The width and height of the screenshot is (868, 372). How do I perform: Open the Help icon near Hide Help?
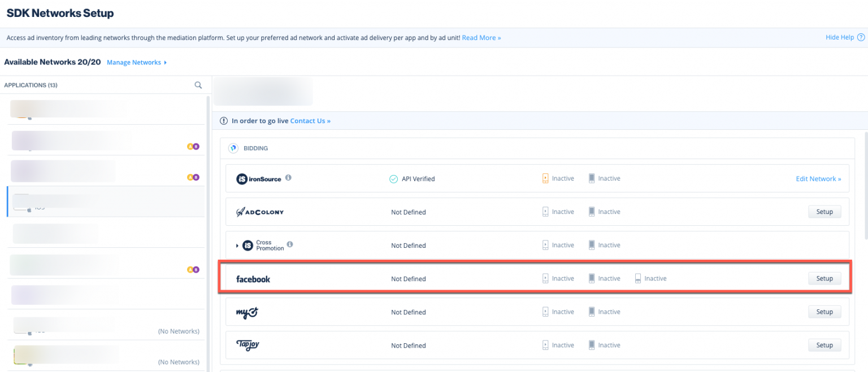(860, 37)
